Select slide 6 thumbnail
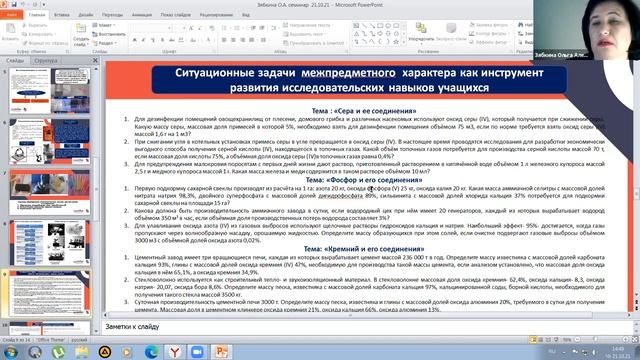Screen dimensions: 640x360 [x=49, y=142]
